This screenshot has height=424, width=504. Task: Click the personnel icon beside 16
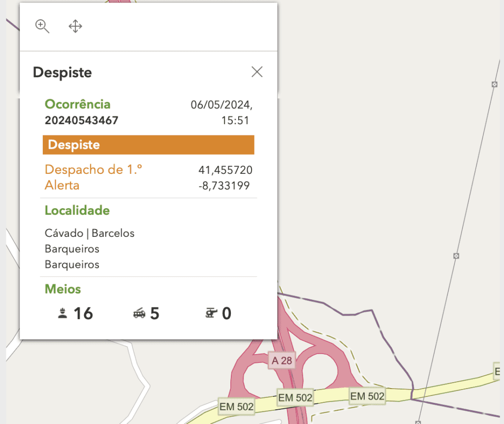click(62, 314)
